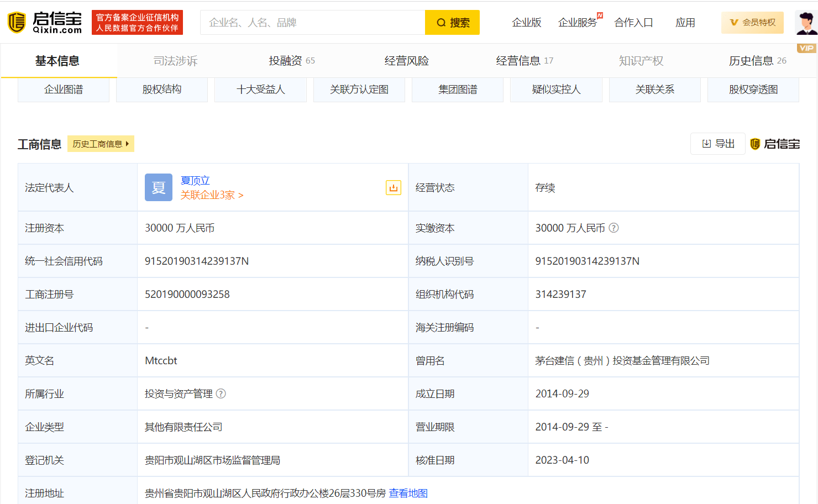Select founding date 2014-09-29 in 成立日期 row
818x504 pixels.
click(562, 393)
